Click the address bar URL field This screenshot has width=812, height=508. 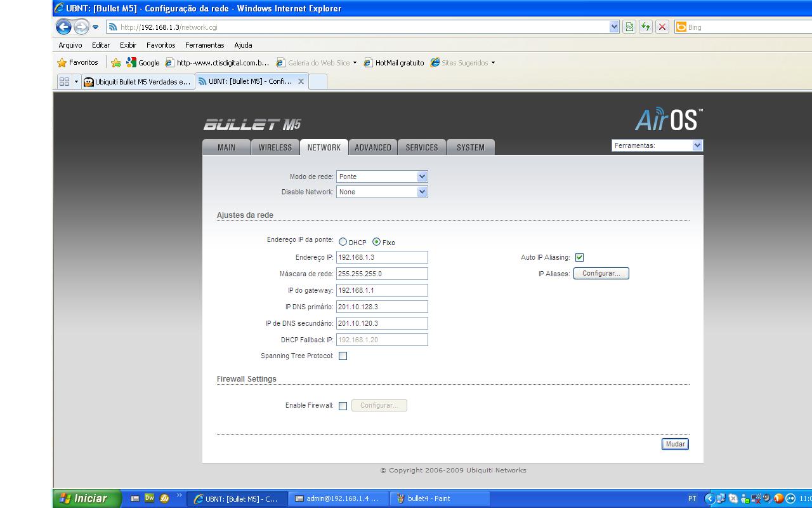pos(358,27)
